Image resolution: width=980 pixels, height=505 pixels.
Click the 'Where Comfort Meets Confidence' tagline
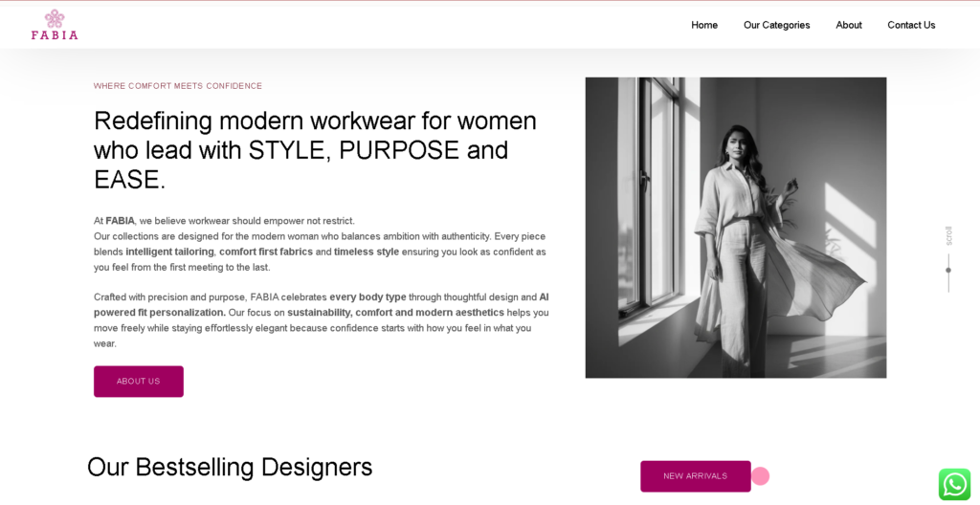click(178, 86)
